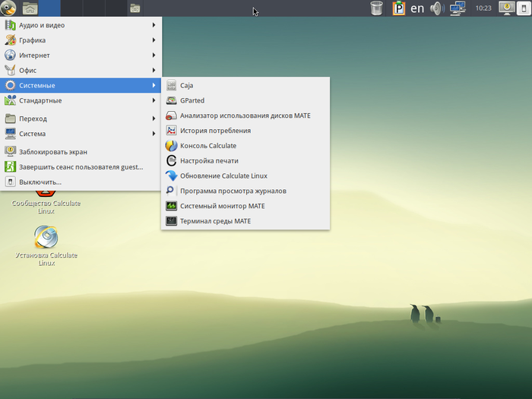Open the network connections tray icon
The image size is (532, 399).
(458, 8)
